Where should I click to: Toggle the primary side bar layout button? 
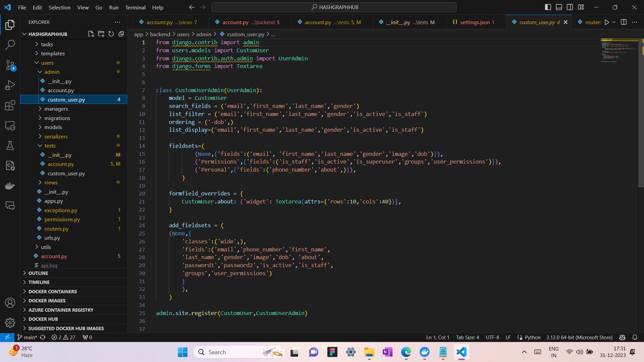548,7
